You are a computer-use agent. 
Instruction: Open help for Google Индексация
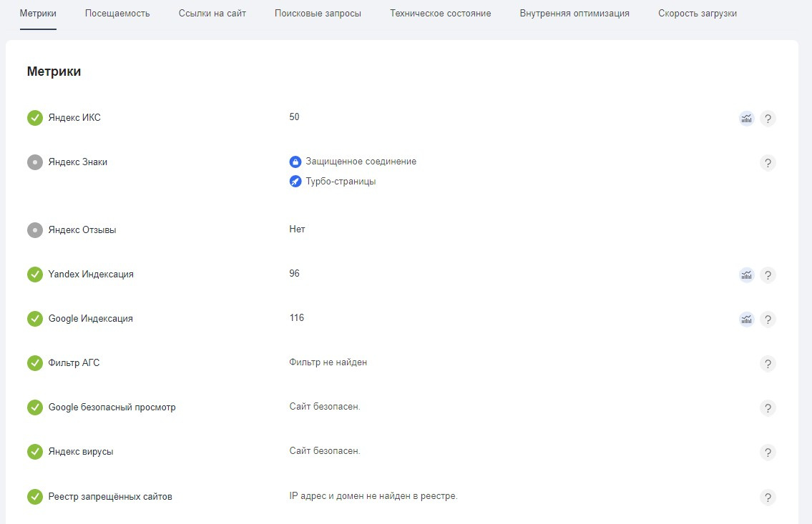[768, 319]
